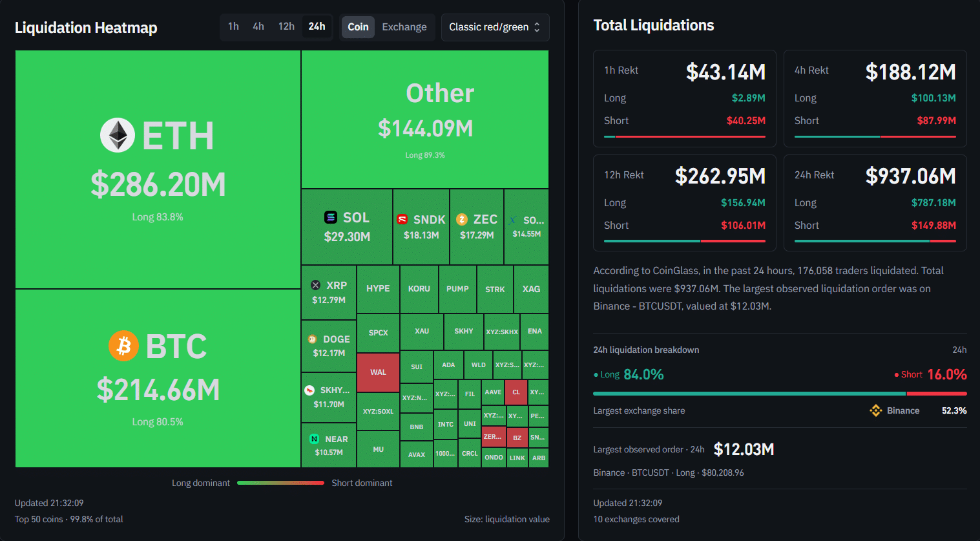The width and height of the screenshot is (980, 541).
Task: Select the SUI heatmap tile
Action: (417, 367)
